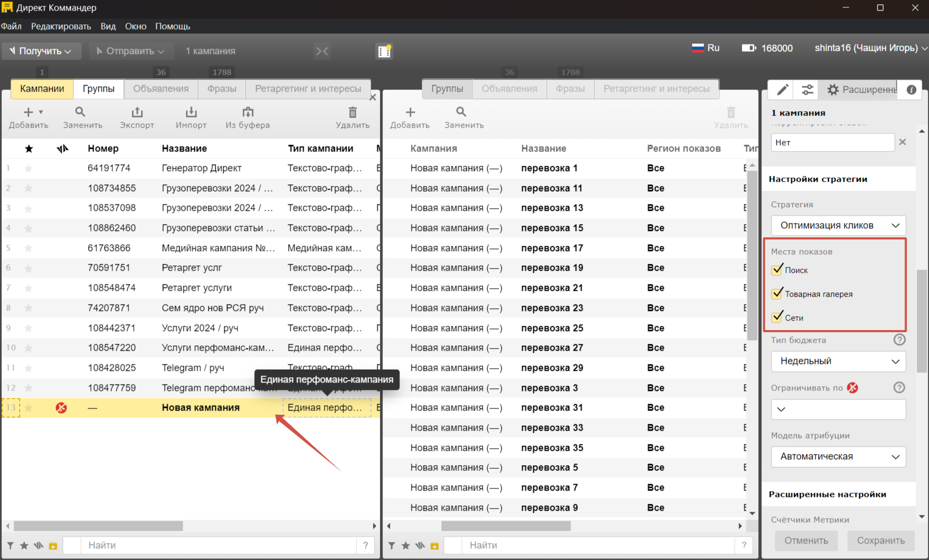Click the Отправить button
Viewport: 929px width, 560px height.
click(x=131, y=51)
